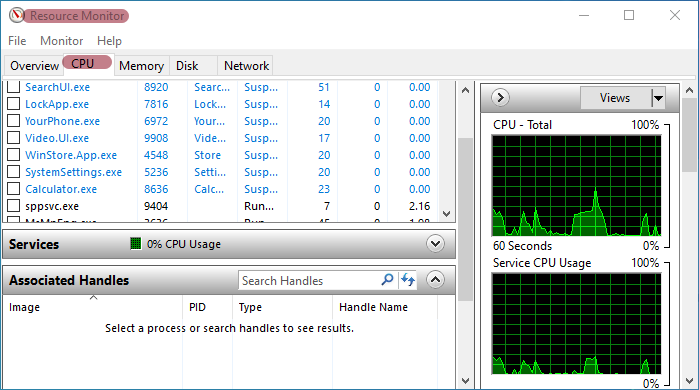Click the main pane scroll-down arrow
The image size is (699, 390).
point(465,381)
